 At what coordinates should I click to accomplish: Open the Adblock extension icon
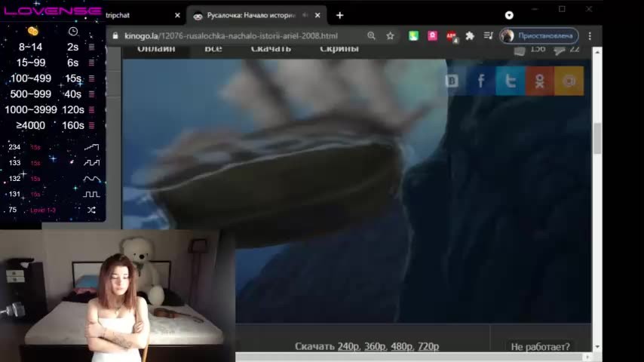point(452,36)
